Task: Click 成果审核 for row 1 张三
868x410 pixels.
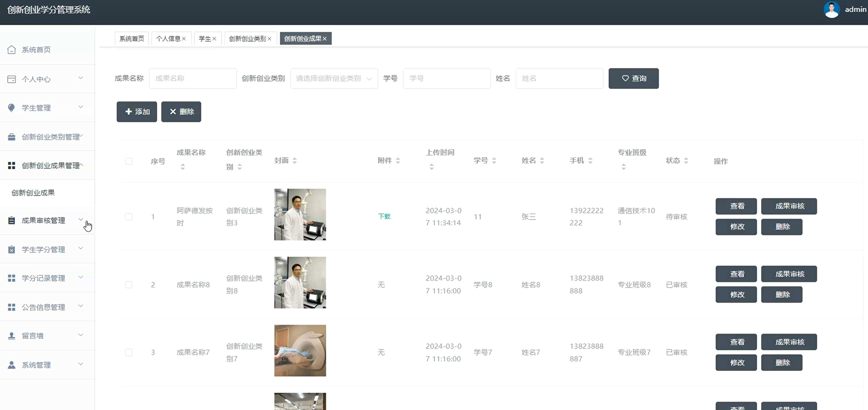Action: (x=789, y=206)
